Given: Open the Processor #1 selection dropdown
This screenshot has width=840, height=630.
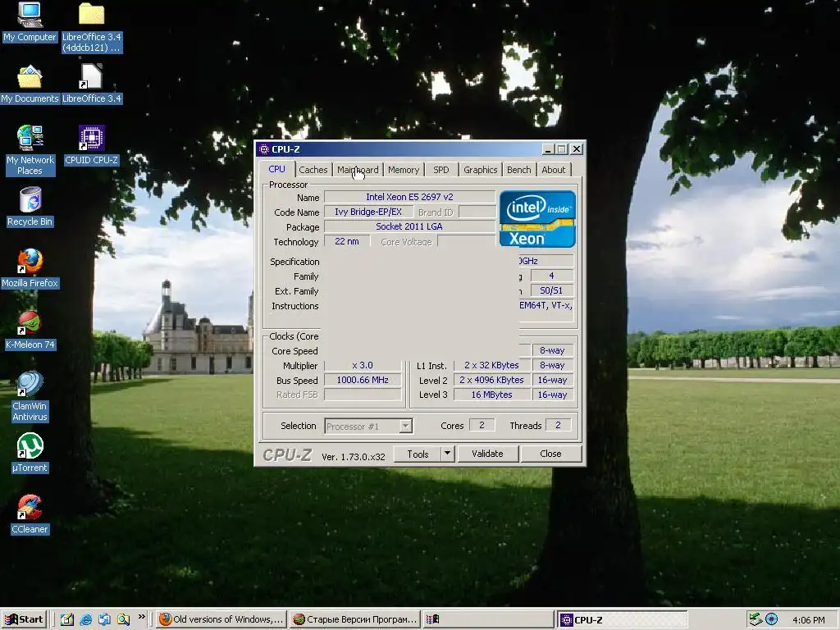Looking at the screenshot, I should (368, 427).
